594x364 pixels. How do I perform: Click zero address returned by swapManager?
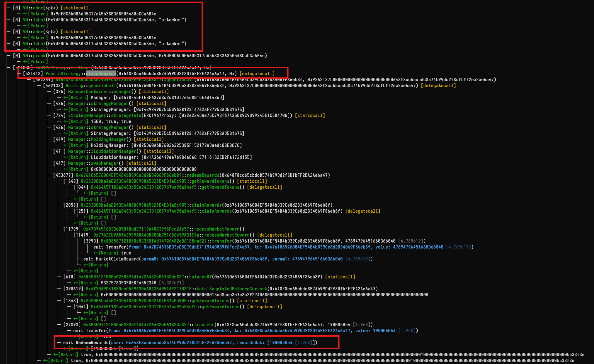click(x=144, y=169)
